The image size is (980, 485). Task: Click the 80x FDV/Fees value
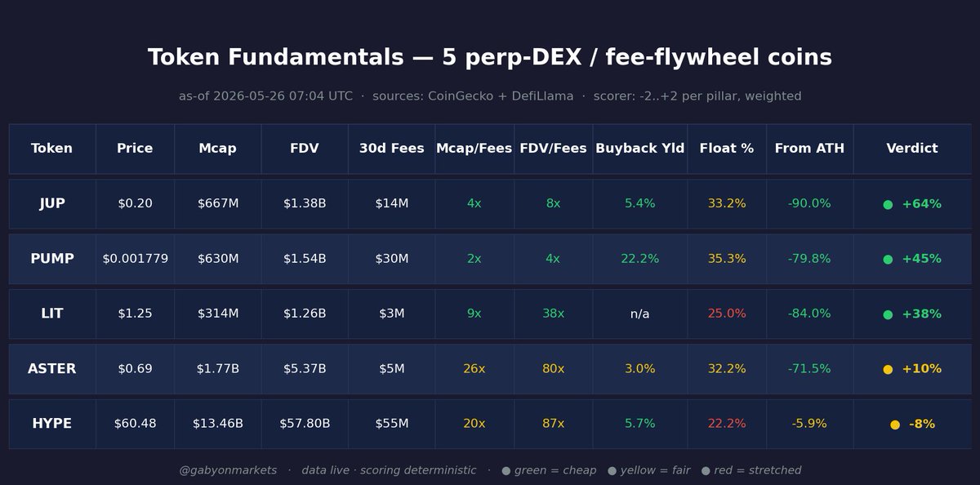[553, 369]
